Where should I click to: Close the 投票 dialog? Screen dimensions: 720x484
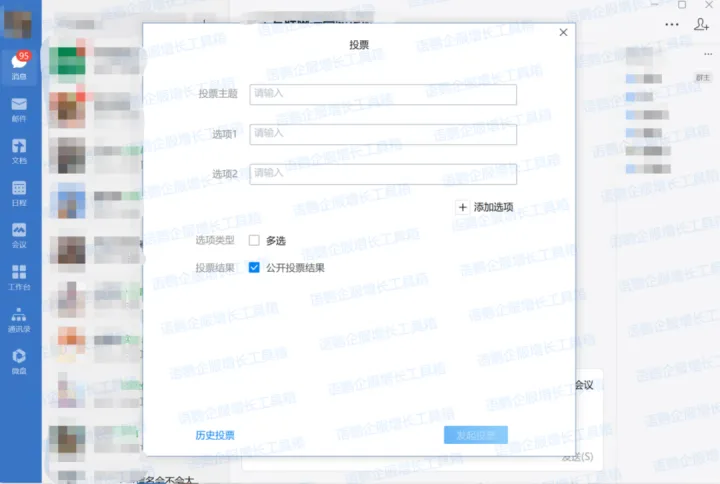click(563, 33)
